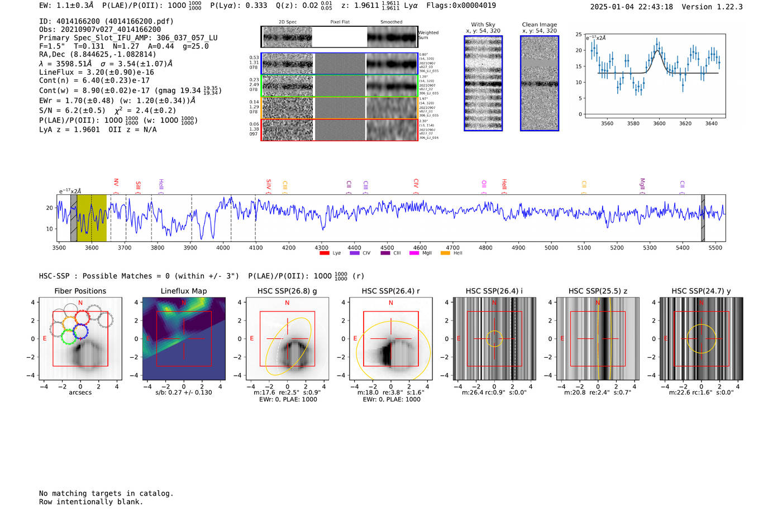The height and width of the screenshot is (532, 782).
Task: Click the green fiber circle in Fiber Positions
Action: [x=68, y=337]
